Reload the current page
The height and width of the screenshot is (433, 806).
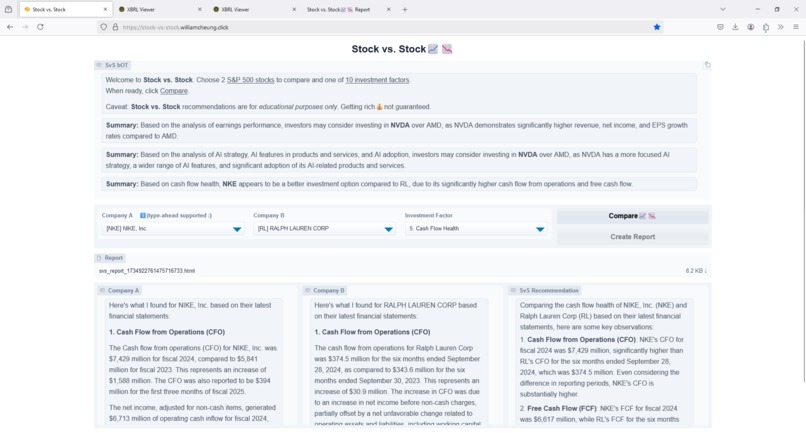(x=40, y=27)
